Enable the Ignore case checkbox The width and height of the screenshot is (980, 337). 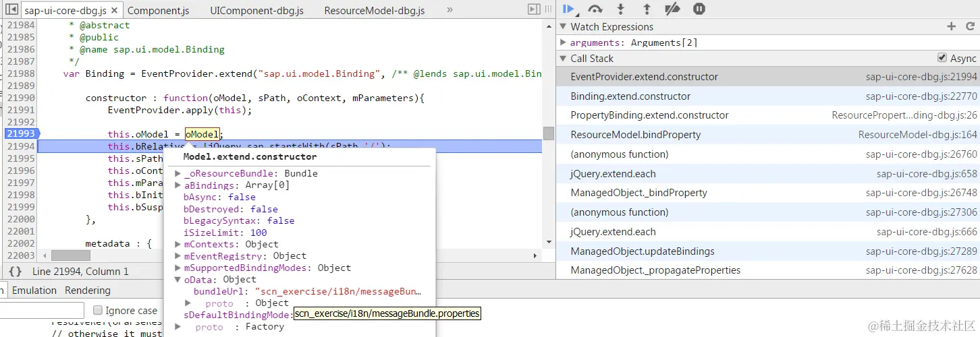(98, 311)
